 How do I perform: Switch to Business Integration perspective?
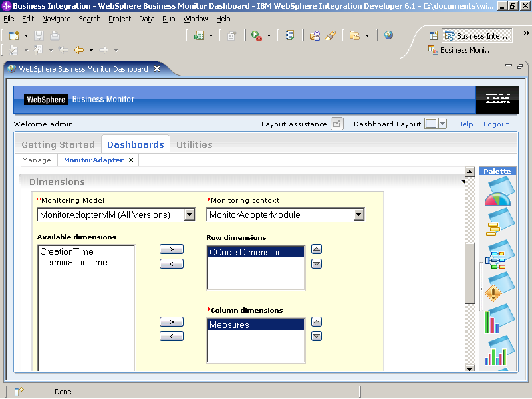[x=477, y=36]
